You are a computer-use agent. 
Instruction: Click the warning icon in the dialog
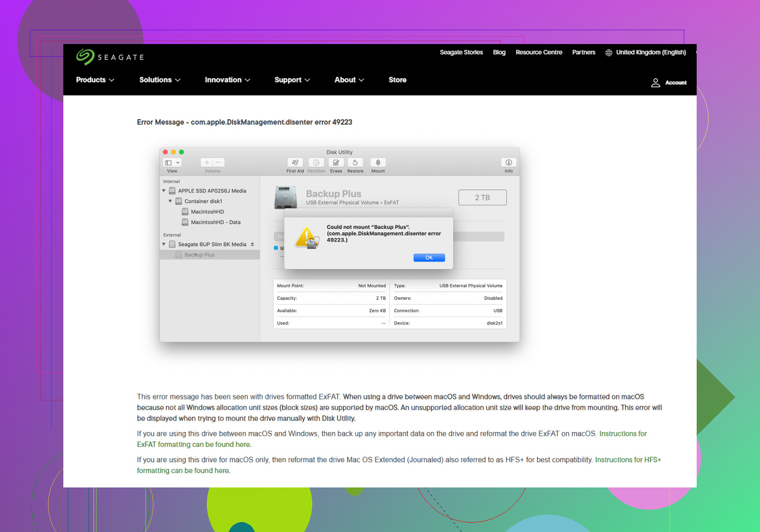click(307, 238)
